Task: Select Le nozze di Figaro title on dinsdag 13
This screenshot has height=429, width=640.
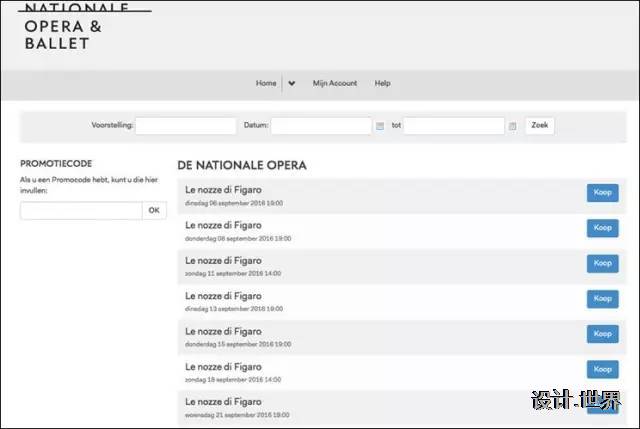Action: click(x=223, y=296)
